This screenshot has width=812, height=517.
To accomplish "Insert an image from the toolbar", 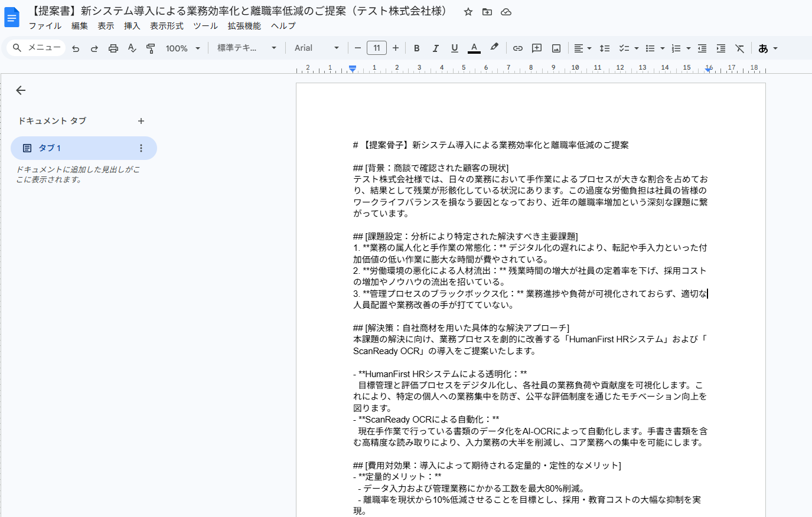I will [556, 48].
